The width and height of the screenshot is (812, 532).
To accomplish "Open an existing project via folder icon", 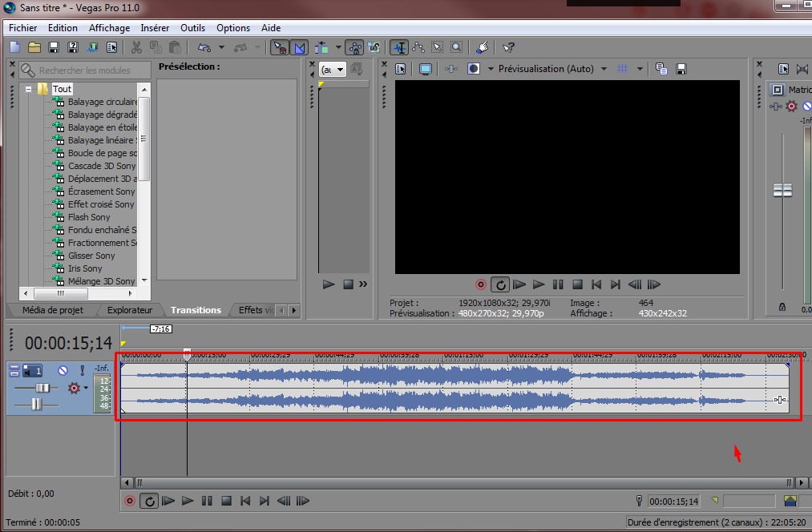I will tap(34, 48).
